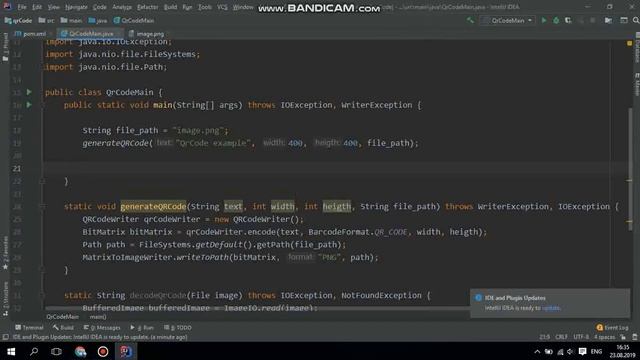Open the Edit menu
The image size is (640, 360).
click(37, 7)
